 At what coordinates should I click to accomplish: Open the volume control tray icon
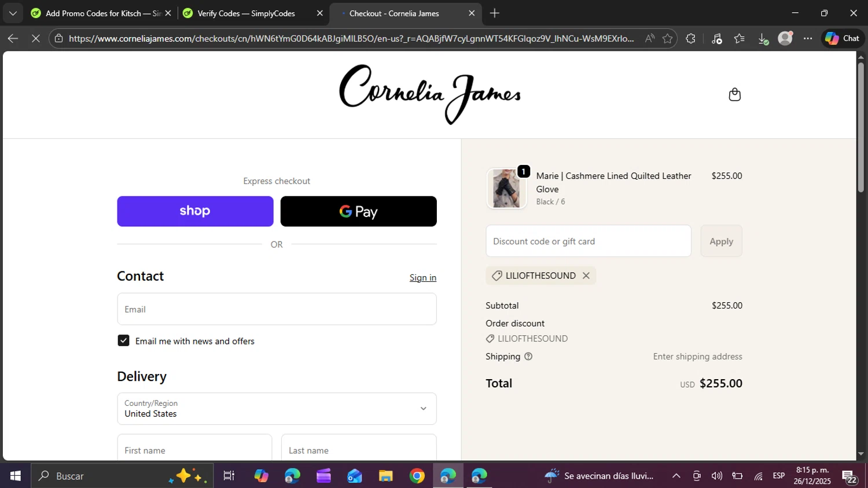click(717, 476)
